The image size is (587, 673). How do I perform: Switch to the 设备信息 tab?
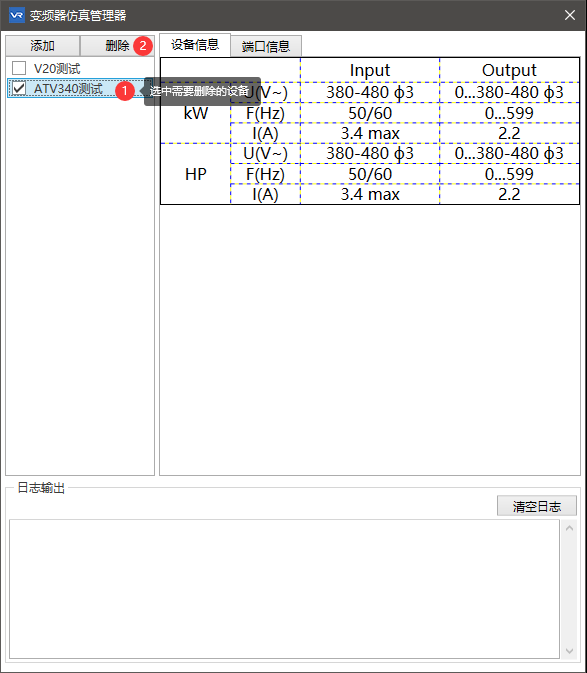pos(195,45)
